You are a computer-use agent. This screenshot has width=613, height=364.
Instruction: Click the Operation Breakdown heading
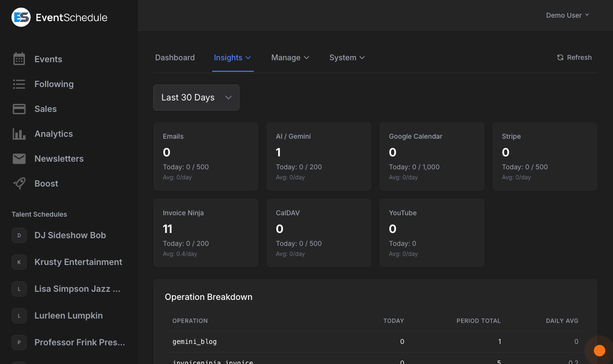[x=208, y=297]
